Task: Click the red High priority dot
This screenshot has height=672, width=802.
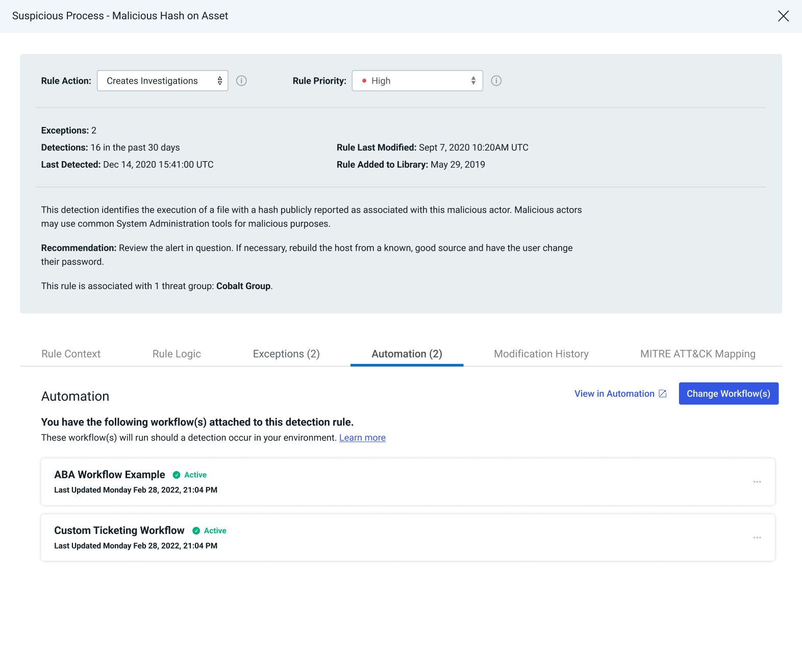Action: pyautogui.click(x=364, y=81)
